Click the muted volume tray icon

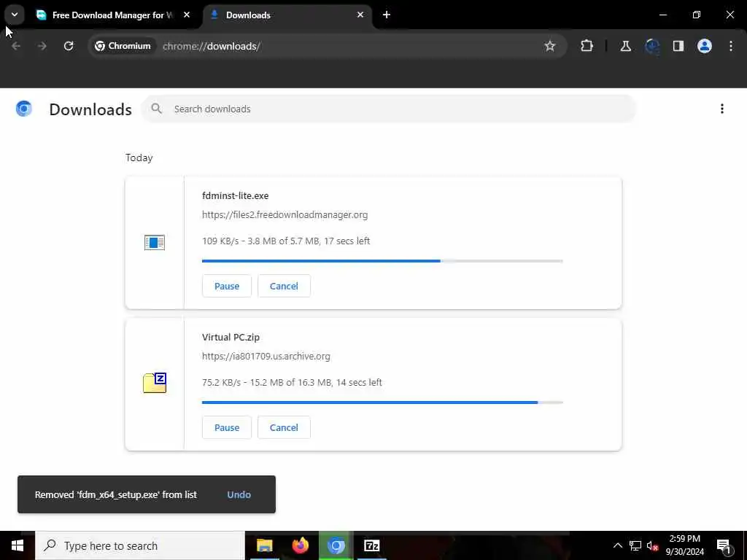(652, 545)
